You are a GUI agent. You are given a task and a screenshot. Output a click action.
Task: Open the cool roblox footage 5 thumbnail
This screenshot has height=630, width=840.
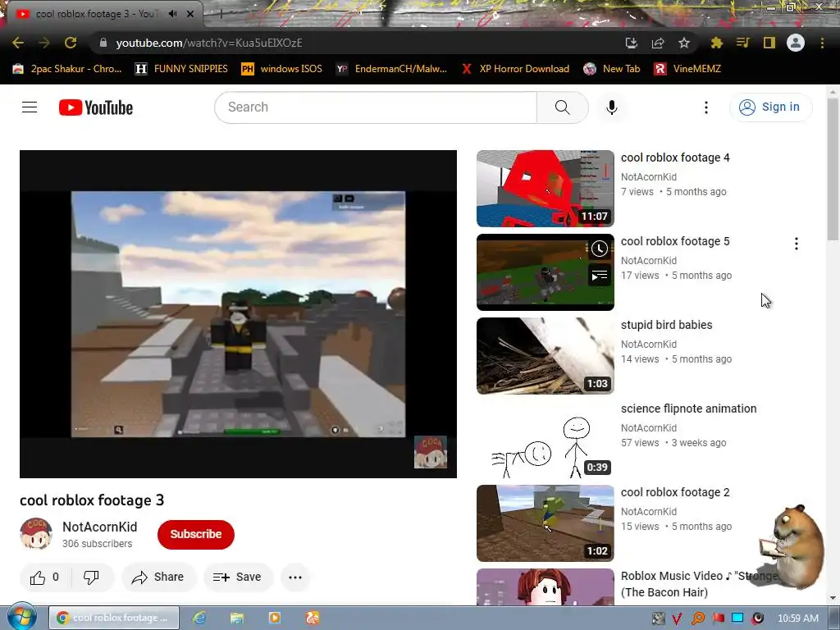(x=546, y=272)
